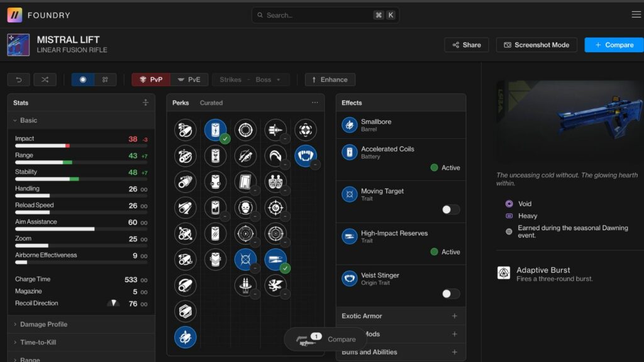This screenshot has height=362, width=644.
Task: Click the floating Compare pill with weapon count
Action: (x=325, y=339)
